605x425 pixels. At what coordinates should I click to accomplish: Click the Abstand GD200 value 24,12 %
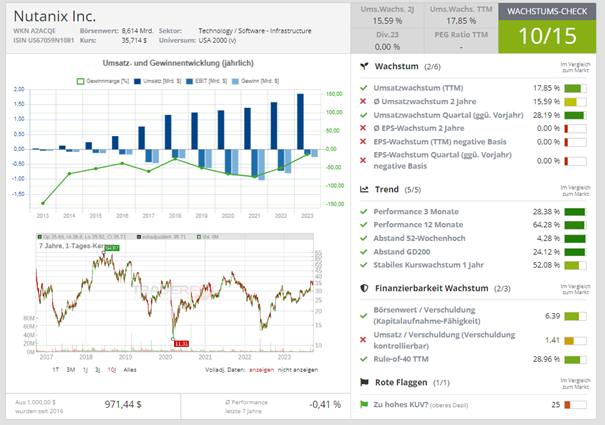[546, 252]
